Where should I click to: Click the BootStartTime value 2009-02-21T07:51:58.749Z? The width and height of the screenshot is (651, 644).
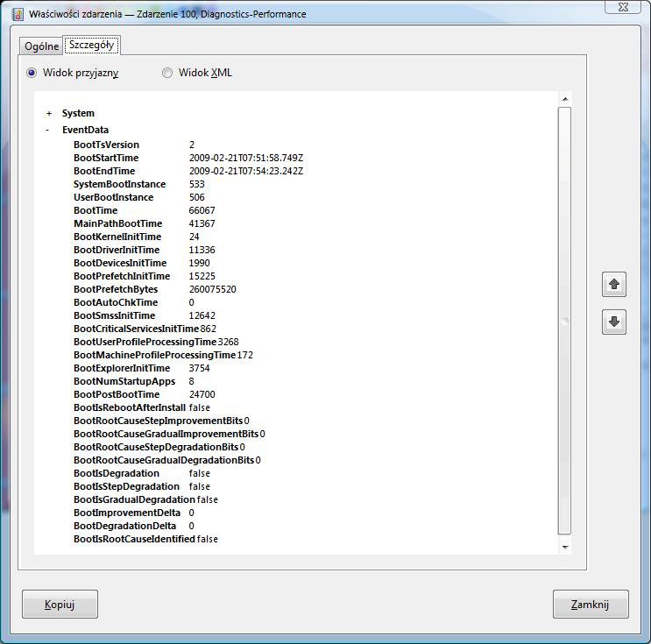click(246, 159)
